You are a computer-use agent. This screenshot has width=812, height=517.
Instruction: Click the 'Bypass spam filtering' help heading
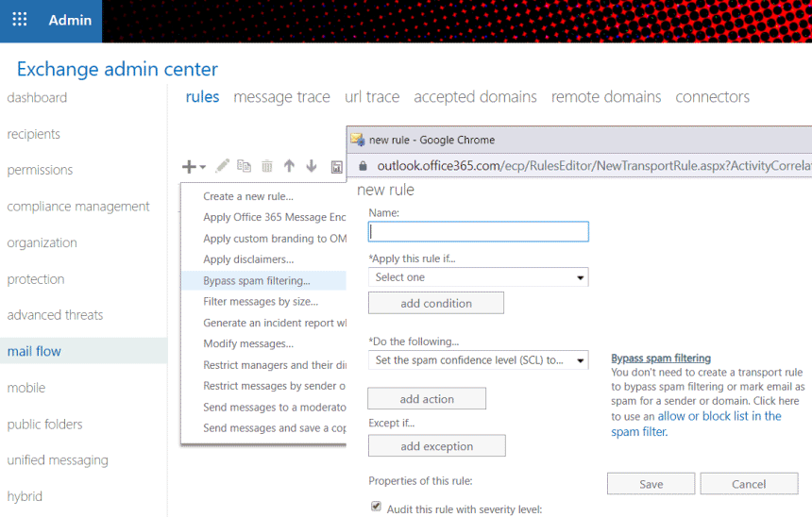[x=661, y=359]
